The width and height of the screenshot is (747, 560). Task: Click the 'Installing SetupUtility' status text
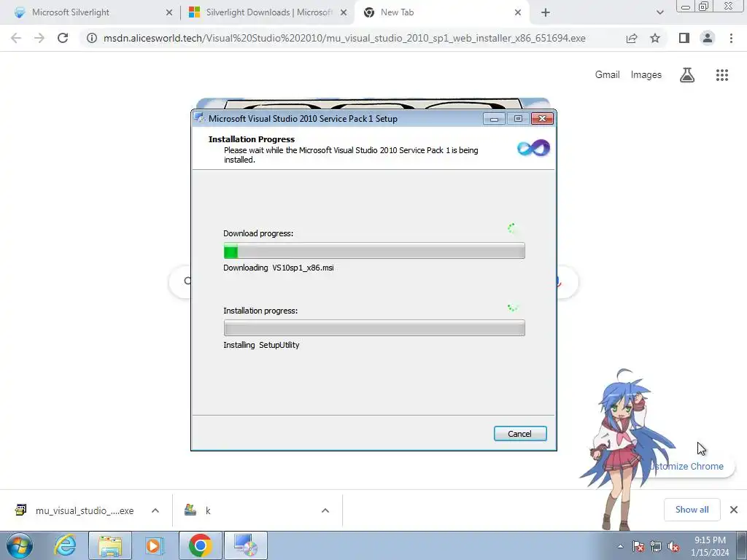pos(261,345)
